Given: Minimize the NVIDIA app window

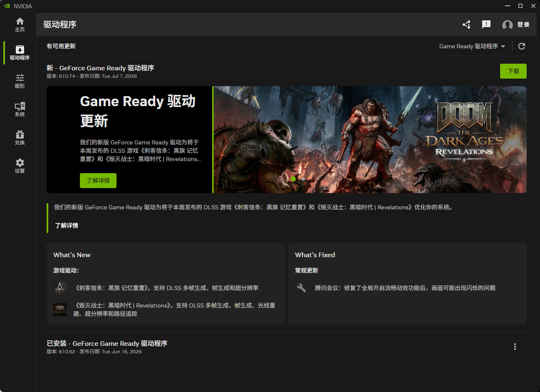Looking at the screenshot, I should click(x=508, y=6).
